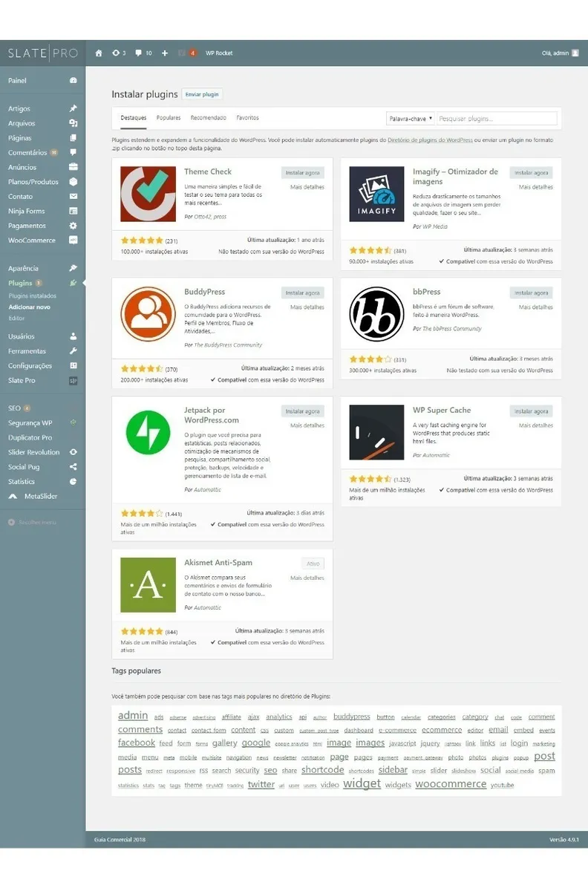Click the Configurações settings icon

[73, 365]
